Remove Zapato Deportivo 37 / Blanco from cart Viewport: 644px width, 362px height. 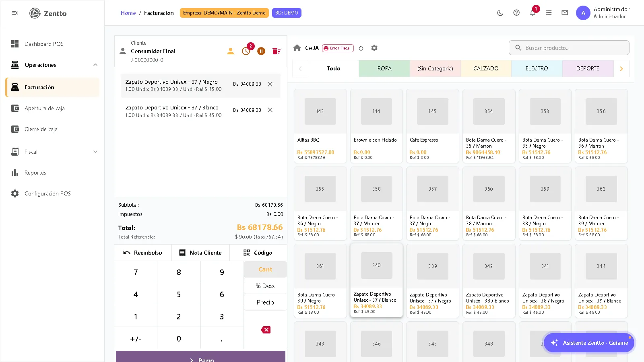(270, 110)
